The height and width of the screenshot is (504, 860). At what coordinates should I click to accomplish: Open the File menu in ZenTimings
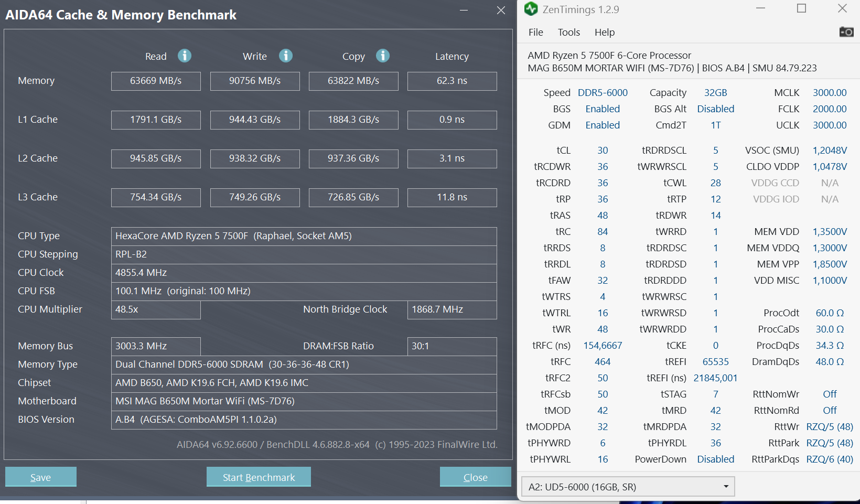[x=536, y=33]
